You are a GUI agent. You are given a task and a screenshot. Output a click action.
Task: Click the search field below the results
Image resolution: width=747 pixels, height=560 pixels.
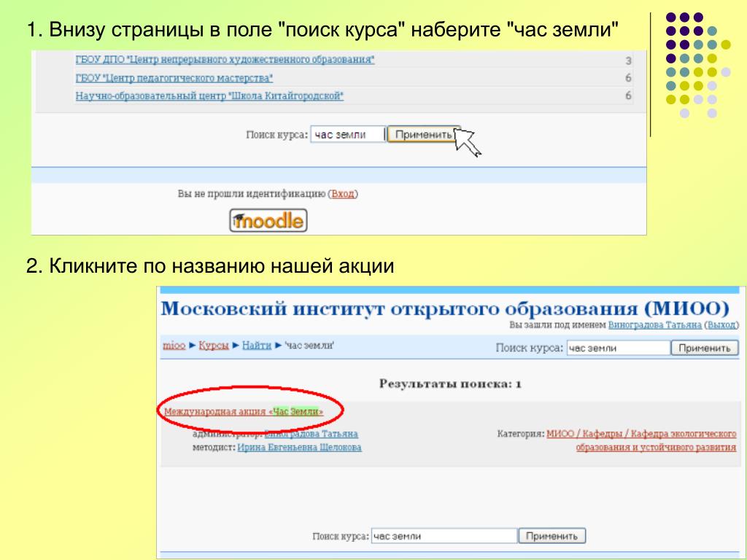(x=444, y=536)
